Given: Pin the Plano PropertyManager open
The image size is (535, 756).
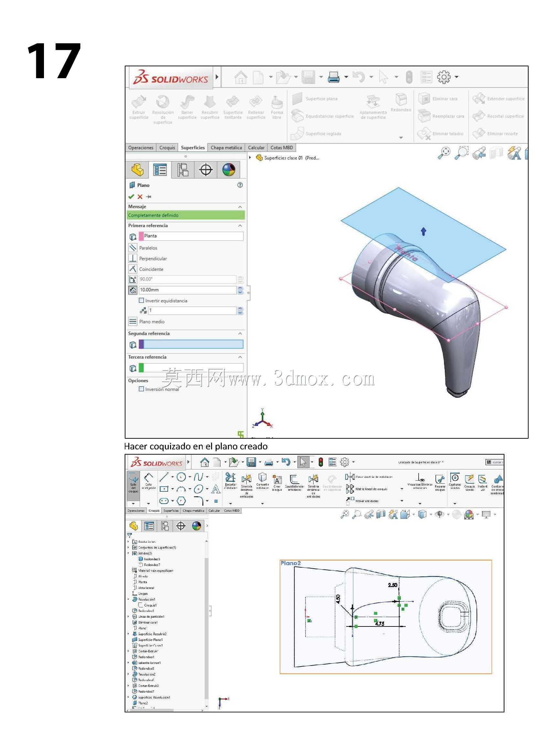Looking at the screenshot, I should (149, 196).
